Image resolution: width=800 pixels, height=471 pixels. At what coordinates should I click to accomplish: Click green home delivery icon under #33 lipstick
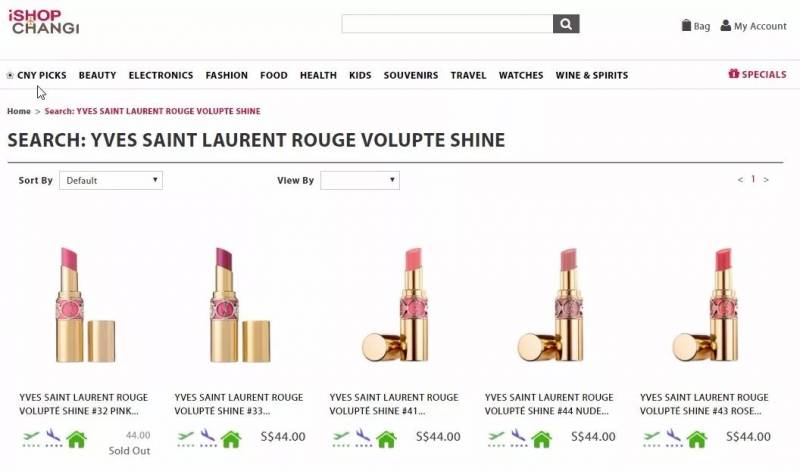click(x=231, y=438)
